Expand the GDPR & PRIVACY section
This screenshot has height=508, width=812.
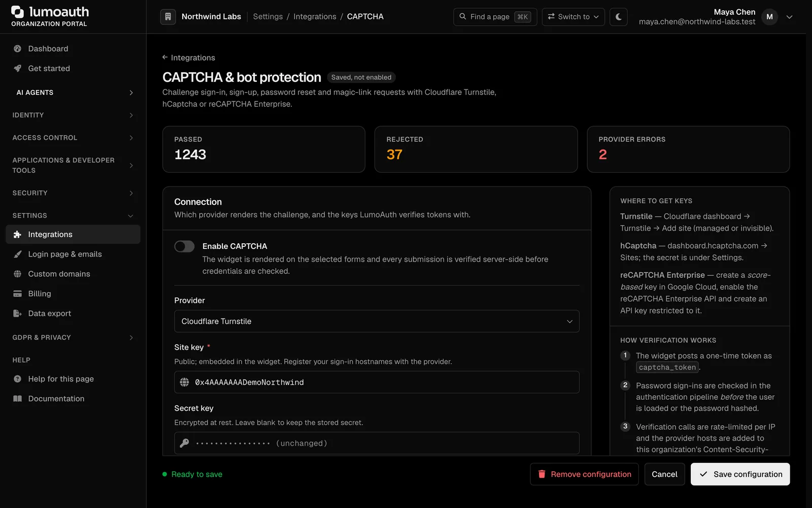coord(73,337)
